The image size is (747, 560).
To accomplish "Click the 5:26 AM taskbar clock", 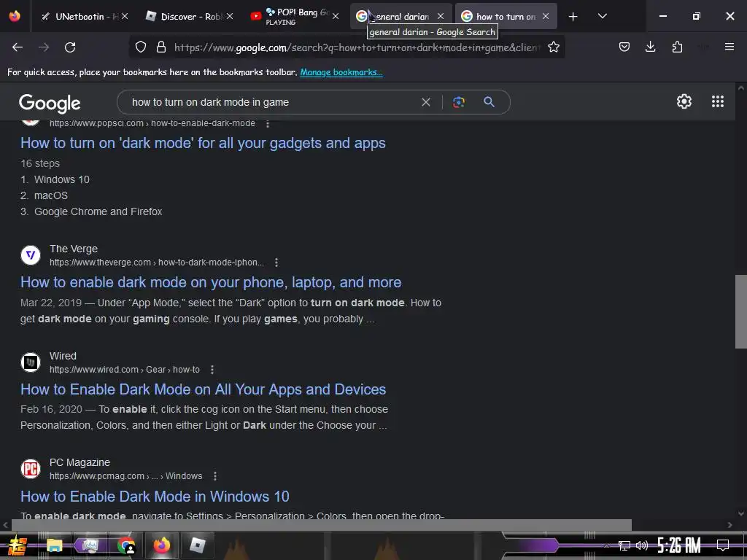I will click(x=679, y=545).
